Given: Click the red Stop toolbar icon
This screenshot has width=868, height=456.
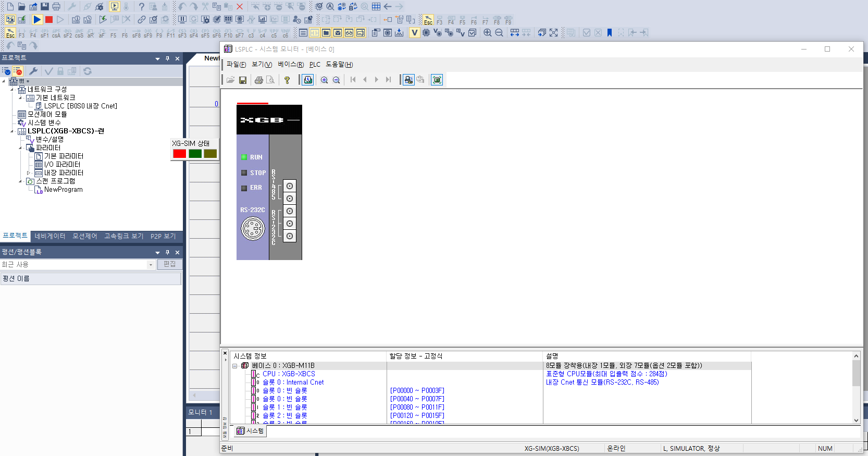Looking at the screenshot, I should pyautogui.click(x=49, y=20).
